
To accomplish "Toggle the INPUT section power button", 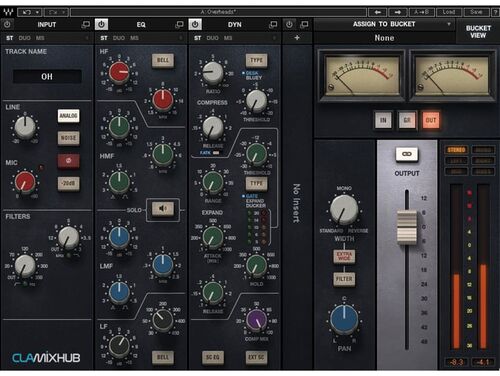I will tap(7, 24).
